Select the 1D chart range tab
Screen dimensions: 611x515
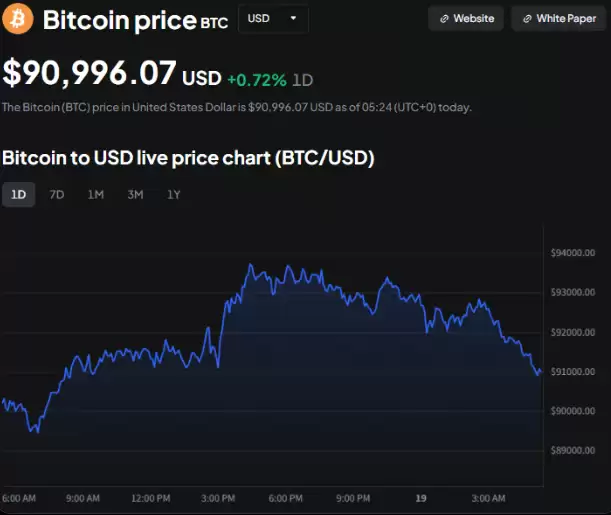[18, 195]
